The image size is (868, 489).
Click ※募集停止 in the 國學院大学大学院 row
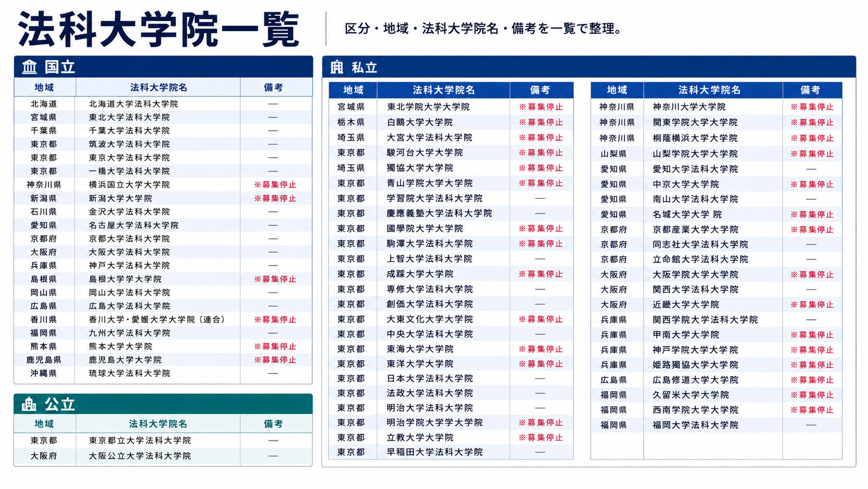tap(540, 228)
